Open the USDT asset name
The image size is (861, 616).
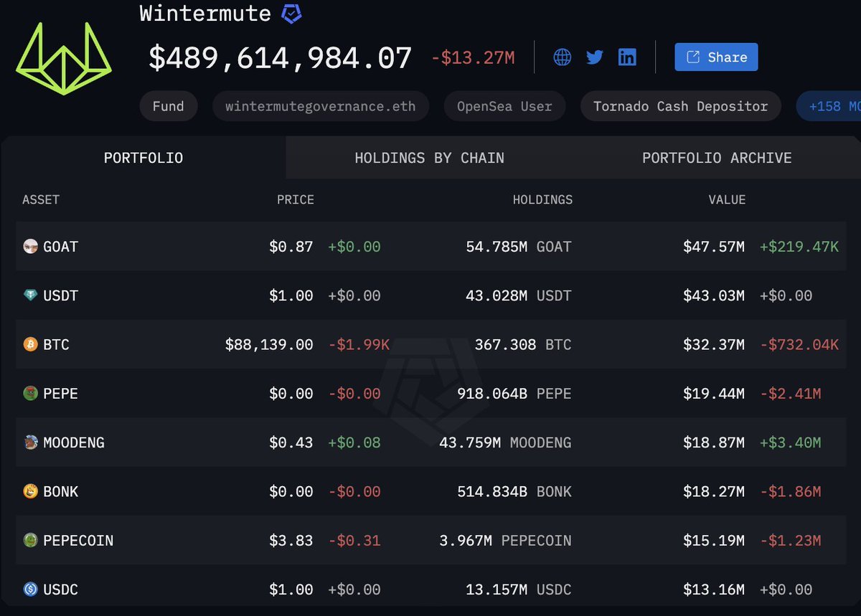(60, 295)
